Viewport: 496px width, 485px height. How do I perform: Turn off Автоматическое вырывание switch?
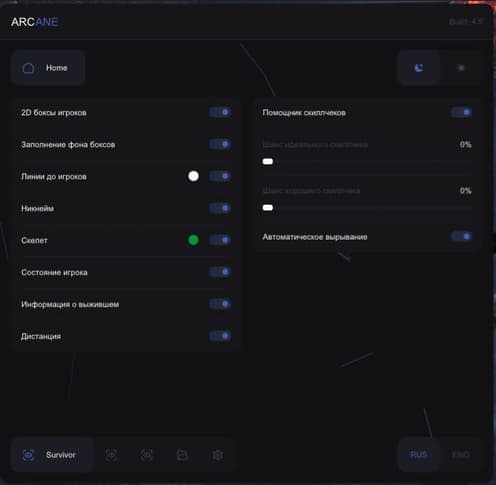click(462, 237)
